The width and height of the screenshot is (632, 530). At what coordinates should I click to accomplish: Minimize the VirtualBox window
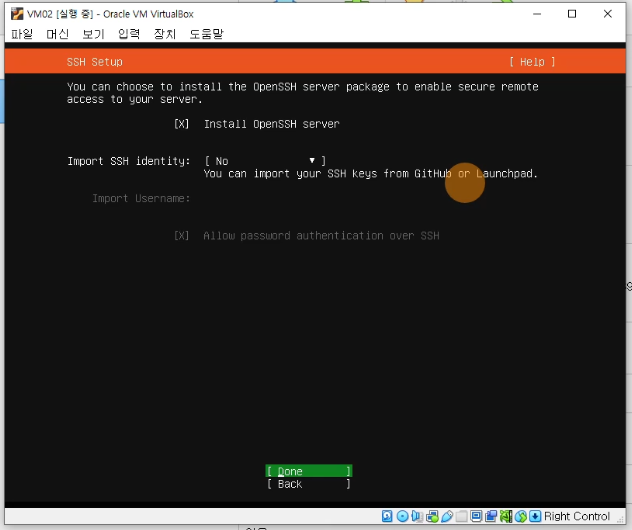point(536,14)
